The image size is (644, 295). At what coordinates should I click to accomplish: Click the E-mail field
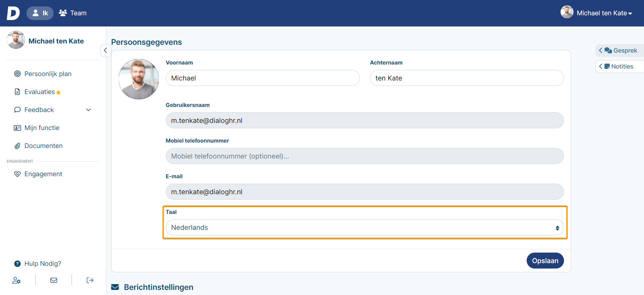(365, 192)
